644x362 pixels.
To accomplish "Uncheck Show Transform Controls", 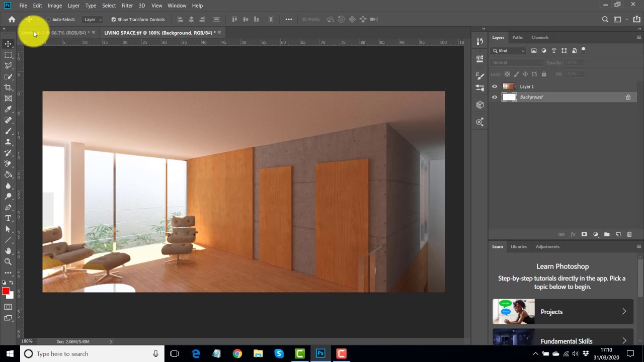I will 113,20.
